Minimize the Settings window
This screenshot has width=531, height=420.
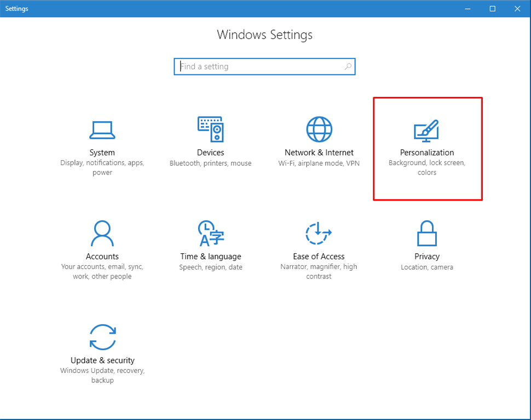pyautogui.click(x=467, y=9)
